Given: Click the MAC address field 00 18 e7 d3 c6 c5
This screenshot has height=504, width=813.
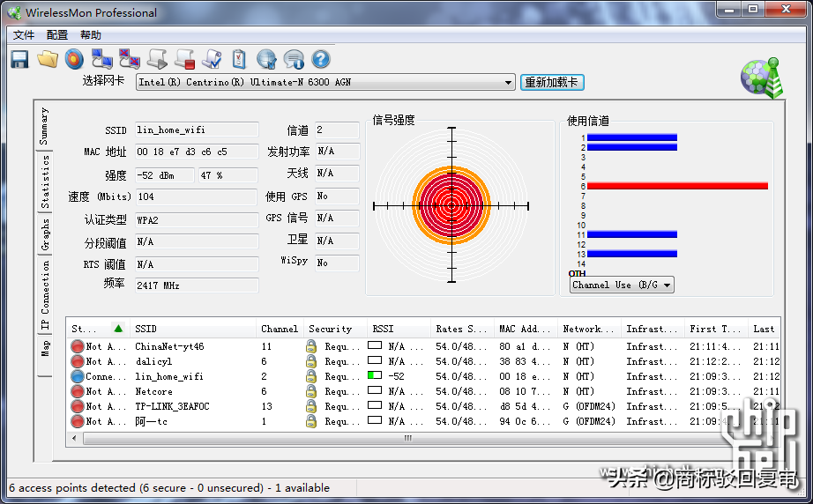Looking at the screenshot, I should tap(197, 152).
